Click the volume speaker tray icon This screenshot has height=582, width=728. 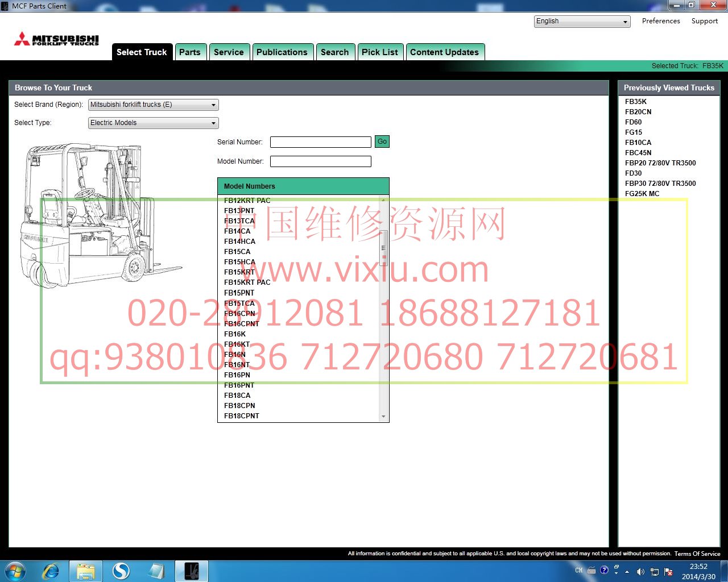coord(640,571)
